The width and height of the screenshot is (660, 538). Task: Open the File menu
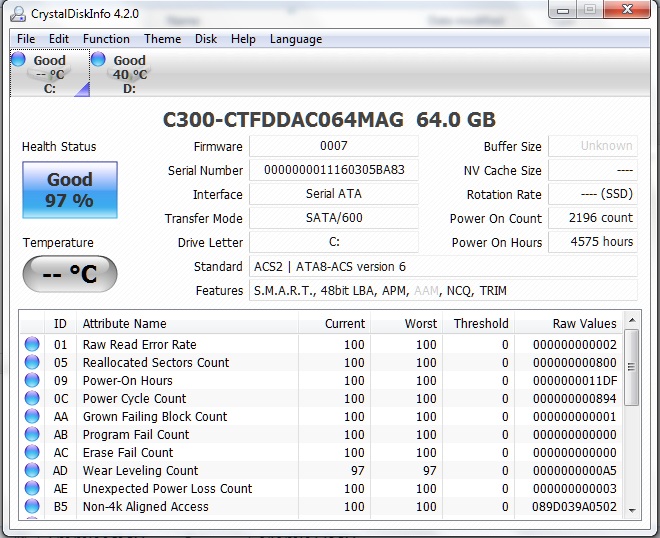click(x=26, y=39)
